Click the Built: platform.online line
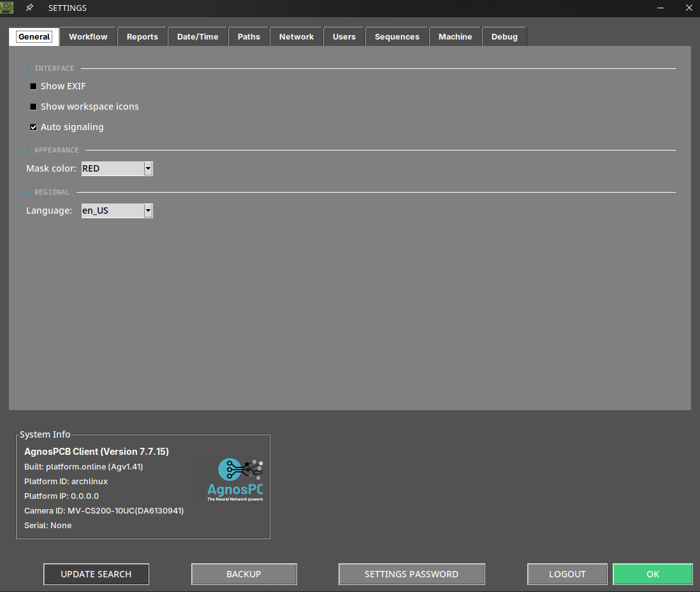The height and width of the screenshot is (592, 700). (84, 466)
